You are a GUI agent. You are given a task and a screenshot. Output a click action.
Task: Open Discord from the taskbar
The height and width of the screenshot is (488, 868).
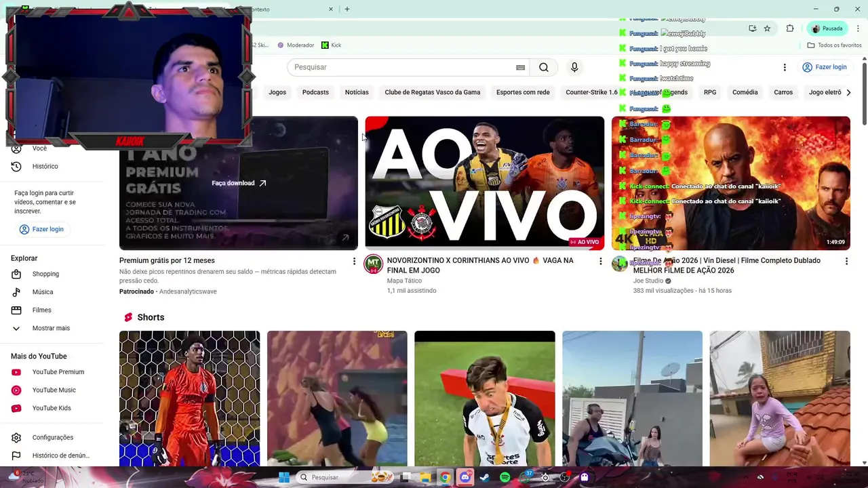[x=465, y=477]
